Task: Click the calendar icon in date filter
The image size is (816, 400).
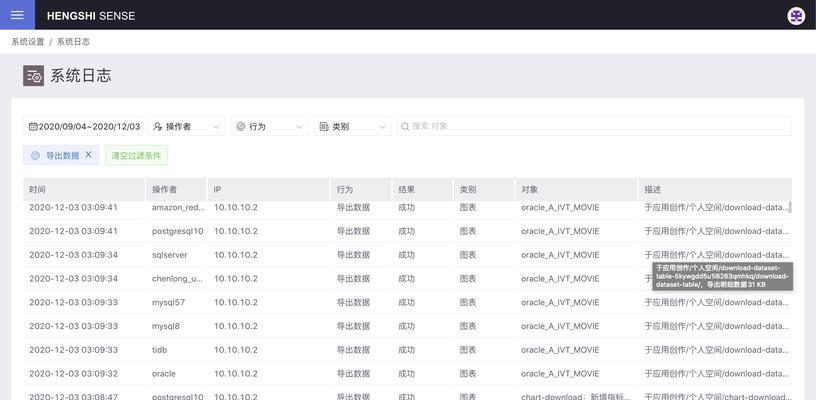Action: click(33, 127)
